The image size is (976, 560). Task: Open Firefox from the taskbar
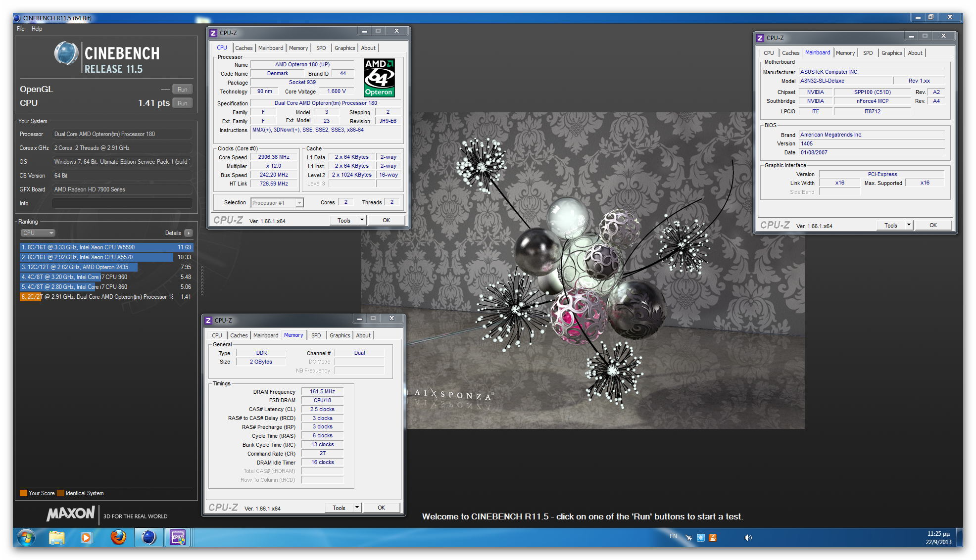(x=118, y=537)
